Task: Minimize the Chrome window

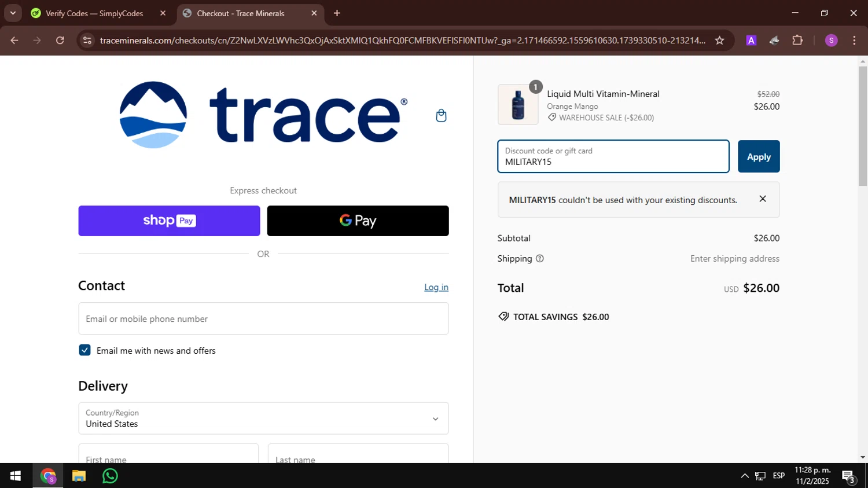Action: pyautogui.click(x=795, y=13)
